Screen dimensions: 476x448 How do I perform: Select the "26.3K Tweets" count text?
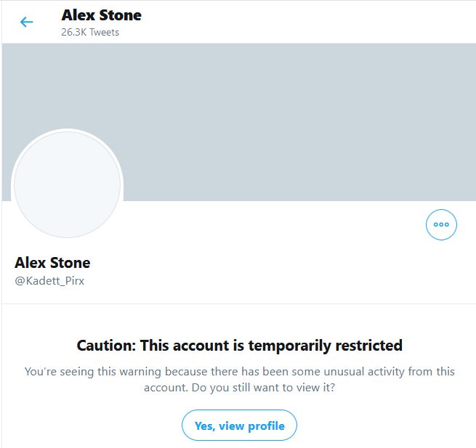pyautogui.click(x=90, y=32)
